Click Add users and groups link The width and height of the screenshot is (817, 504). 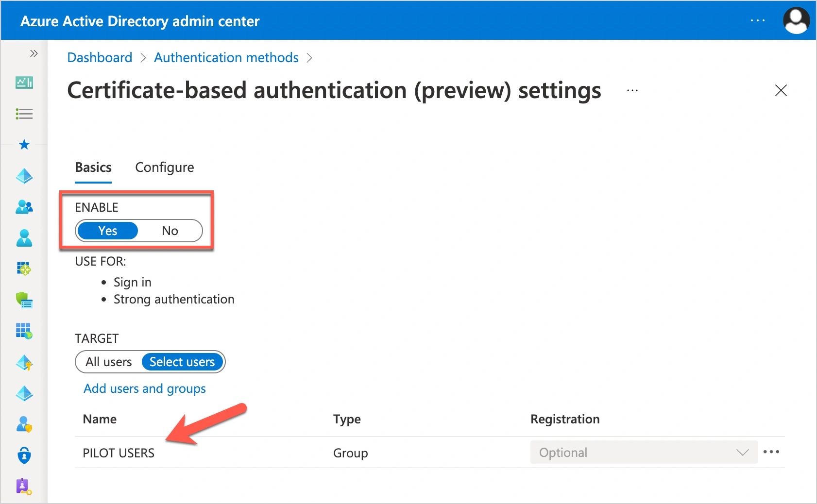[145, 388]
